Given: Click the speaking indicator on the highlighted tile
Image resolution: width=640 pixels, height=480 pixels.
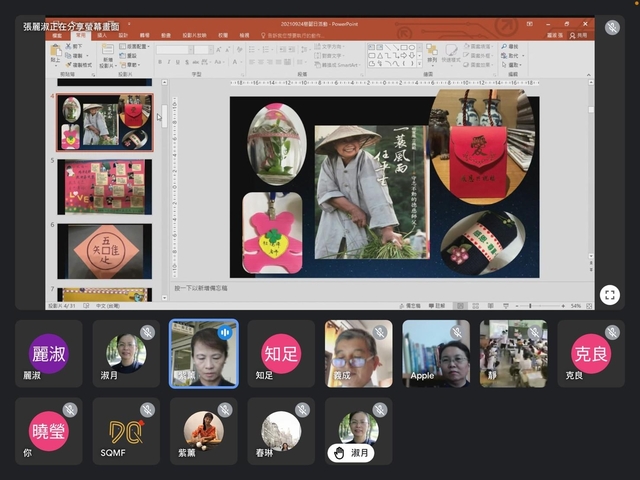Looking at the screenshot, I should 225,332.
